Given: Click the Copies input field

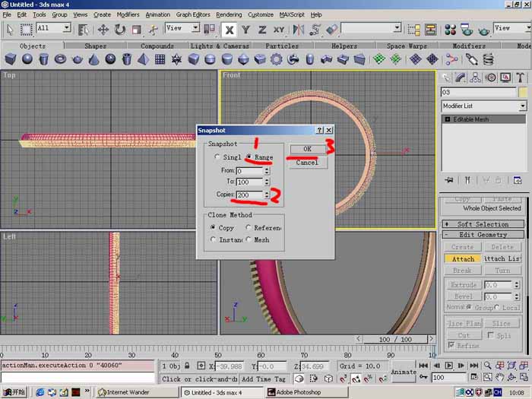Looking at the screenshot, I should click(250, 195).
